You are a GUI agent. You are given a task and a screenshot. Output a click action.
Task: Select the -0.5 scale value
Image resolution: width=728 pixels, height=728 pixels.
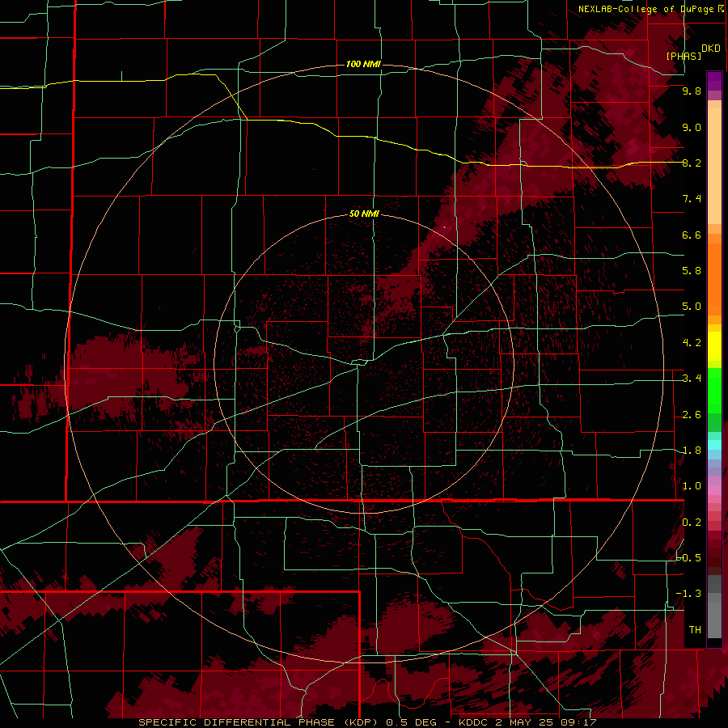click(689, 558)
